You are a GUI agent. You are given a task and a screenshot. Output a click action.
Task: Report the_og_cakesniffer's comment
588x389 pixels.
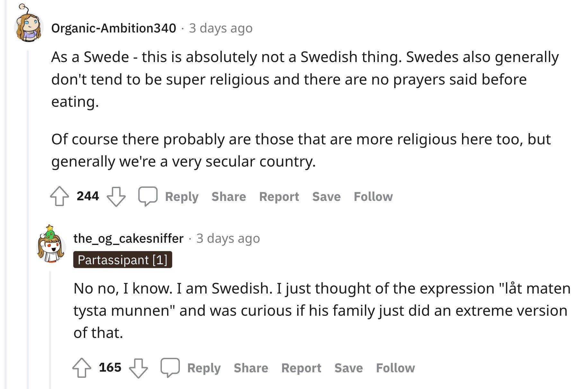[x=301, y=368]
